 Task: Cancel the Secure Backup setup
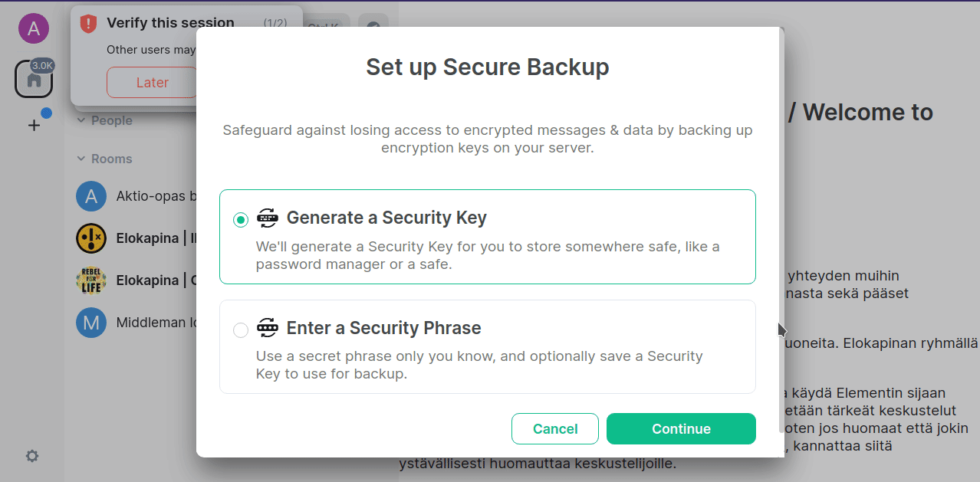click(555, 429)
